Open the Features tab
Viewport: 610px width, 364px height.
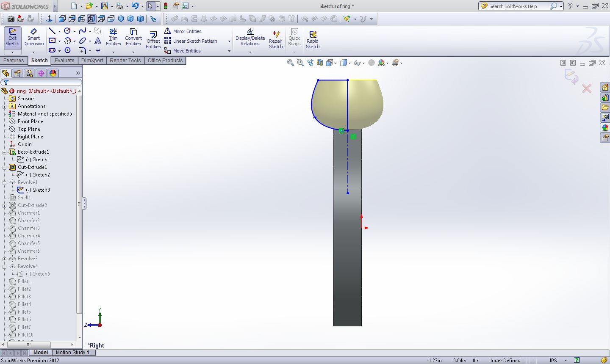[x=14, y=61]
